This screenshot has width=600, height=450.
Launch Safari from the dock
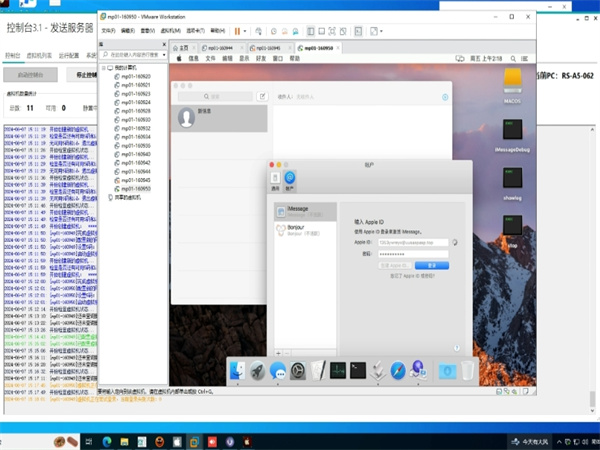point(397,371)
